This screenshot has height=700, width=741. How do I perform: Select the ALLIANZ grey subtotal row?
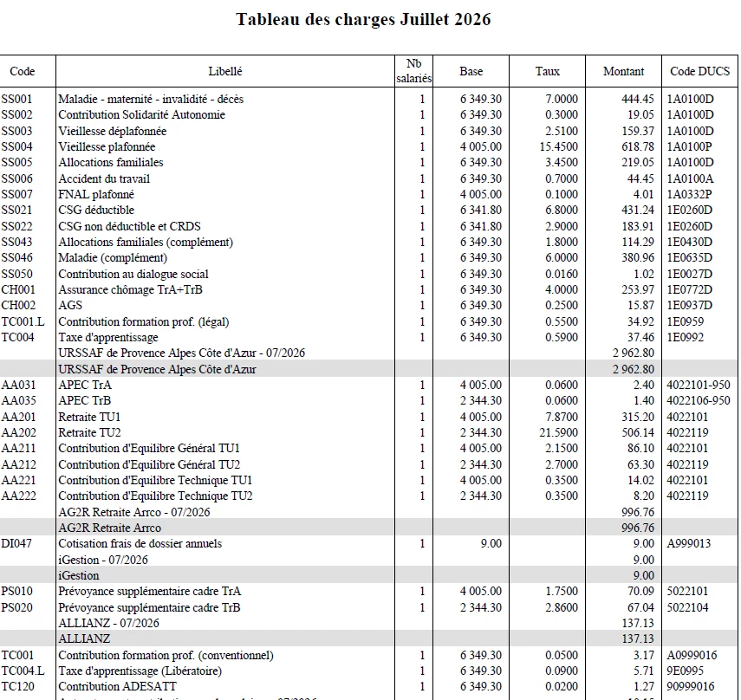click(368, 638)
